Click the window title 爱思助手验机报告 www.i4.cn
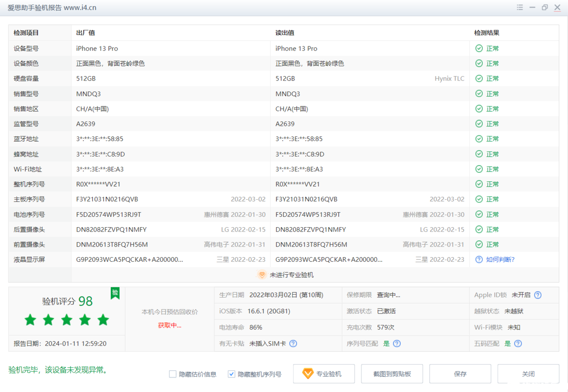 52,8
